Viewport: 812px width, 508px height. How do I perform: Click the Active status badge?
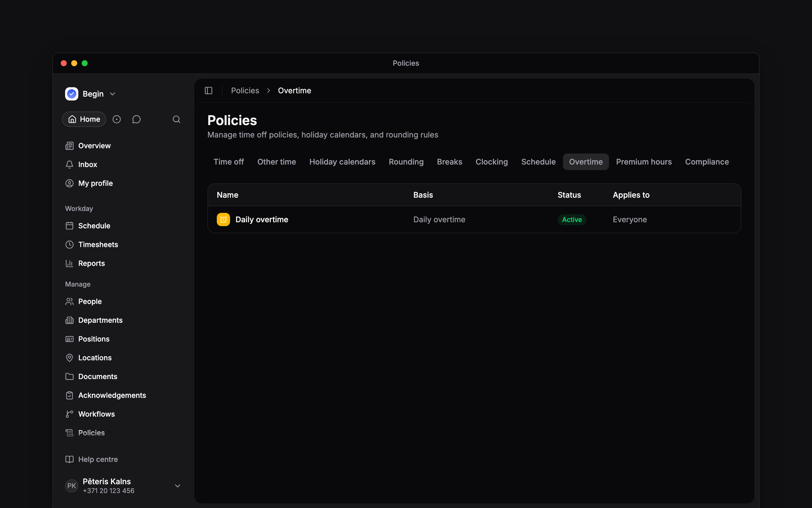[x=572, y=220]
